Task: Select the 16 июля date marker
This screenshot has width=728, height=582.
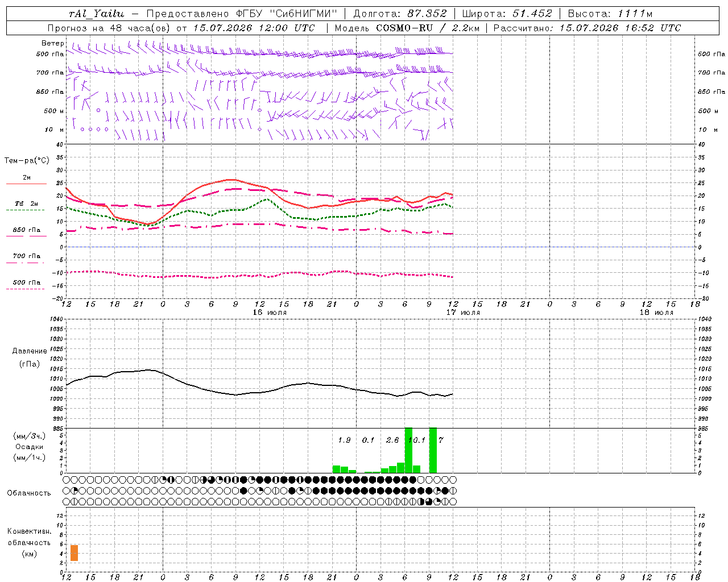Action: click(270, 312)
